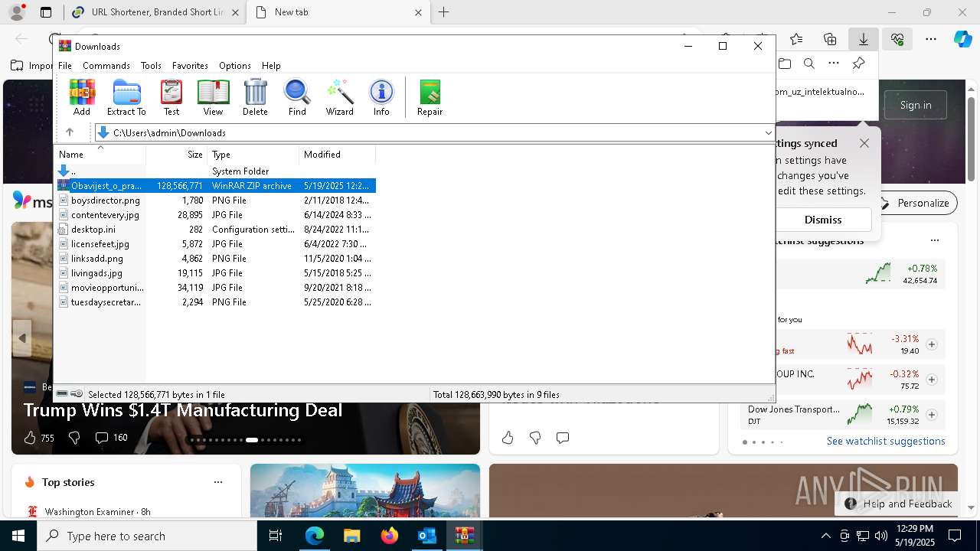Click the taskbar search box
980x551 pixels.
pyautogui.click(x=147, y=536)
